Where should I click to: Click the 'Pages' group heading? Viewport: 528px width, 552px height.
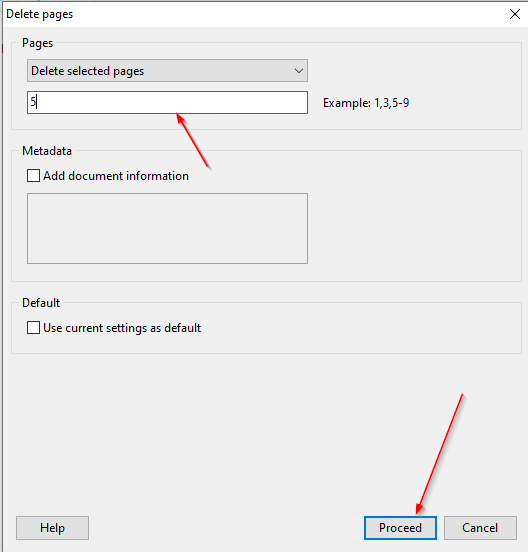coord(37,43)
